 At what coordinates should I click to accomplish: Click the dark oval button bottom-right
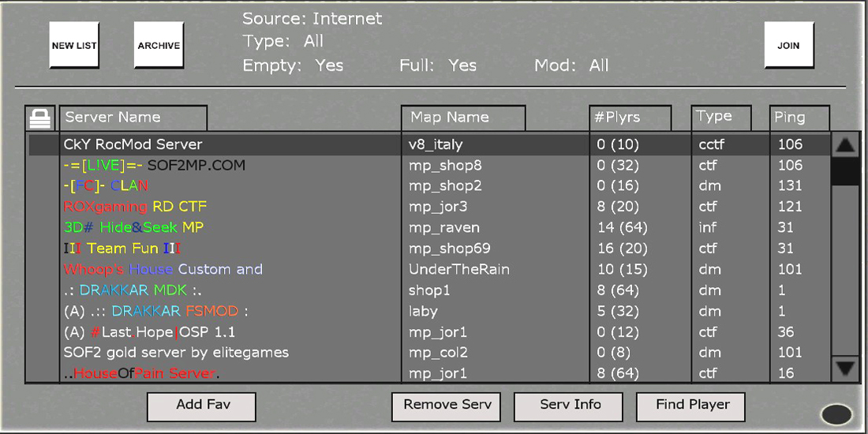(836, 414)
